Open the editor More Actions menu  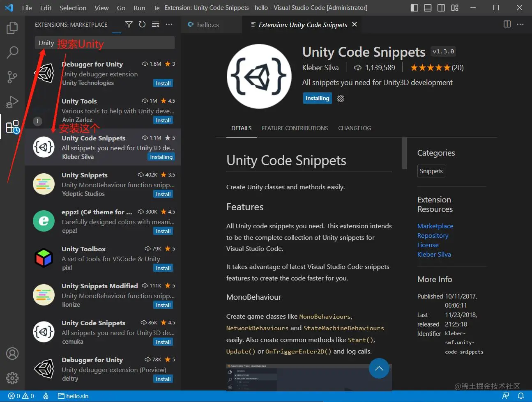tap(520, 24)
